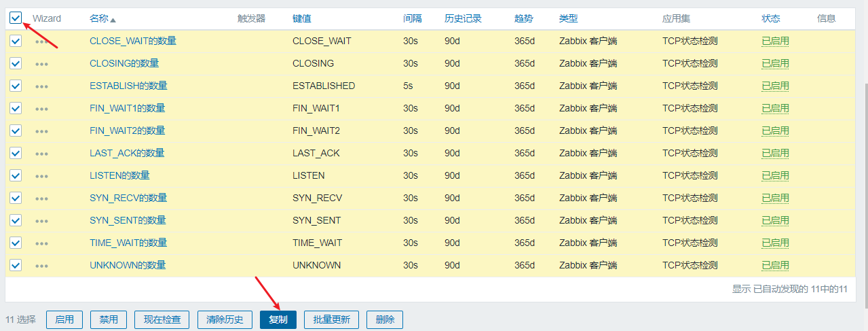Click the 禁用 button
The height and width of the screenshot is (331, 868).
coord(109,319)
